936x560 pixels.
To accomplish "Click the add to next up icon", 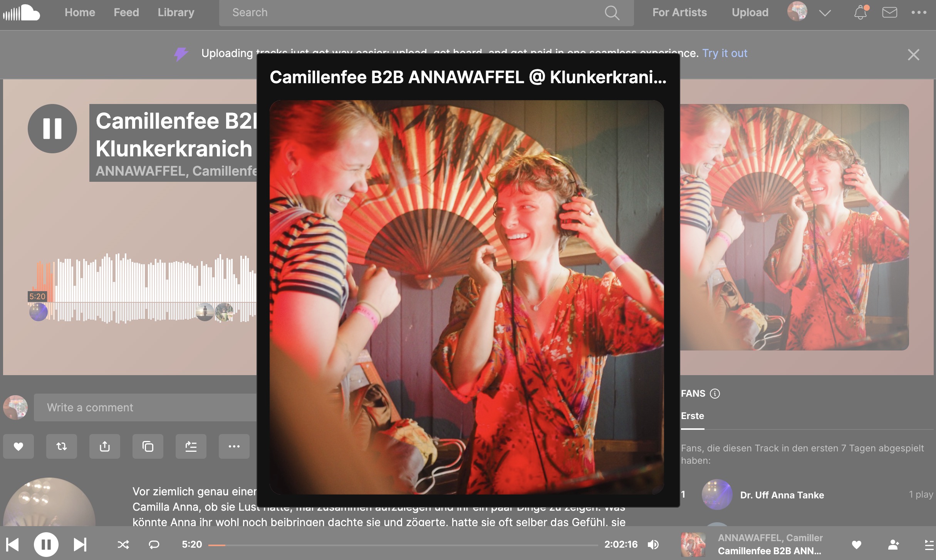I will point(191,446).
